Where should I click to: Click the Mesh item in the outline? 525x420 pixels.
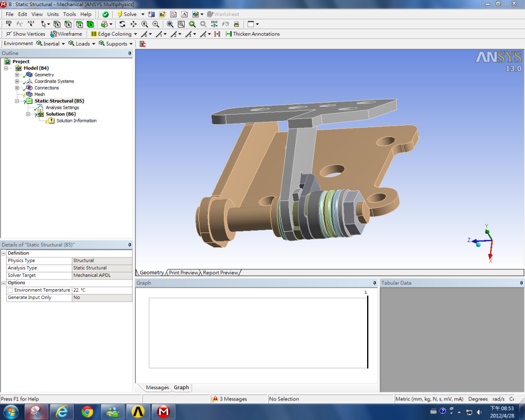[x=39, y=94]
